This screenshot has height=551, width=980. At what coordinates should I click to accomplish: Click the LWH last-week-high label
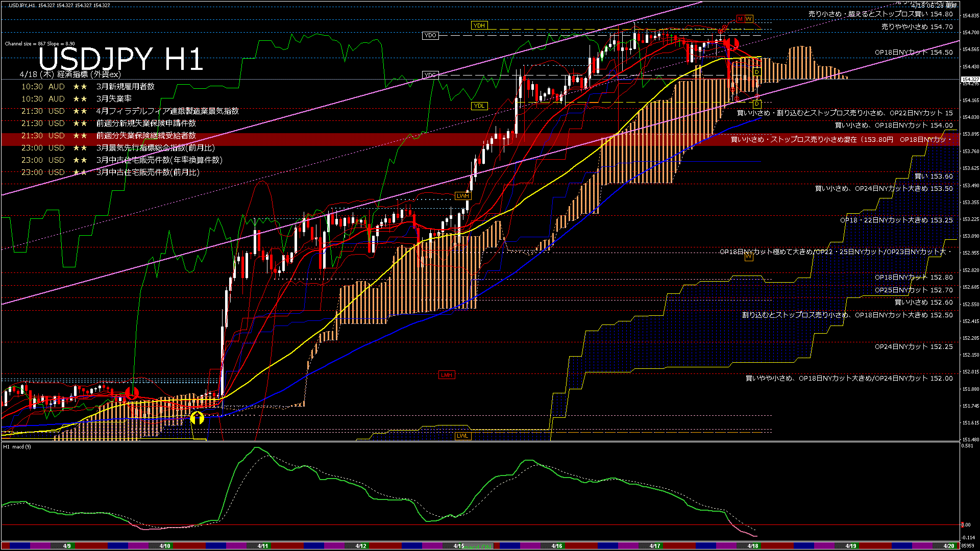click(x=462, y=196)
